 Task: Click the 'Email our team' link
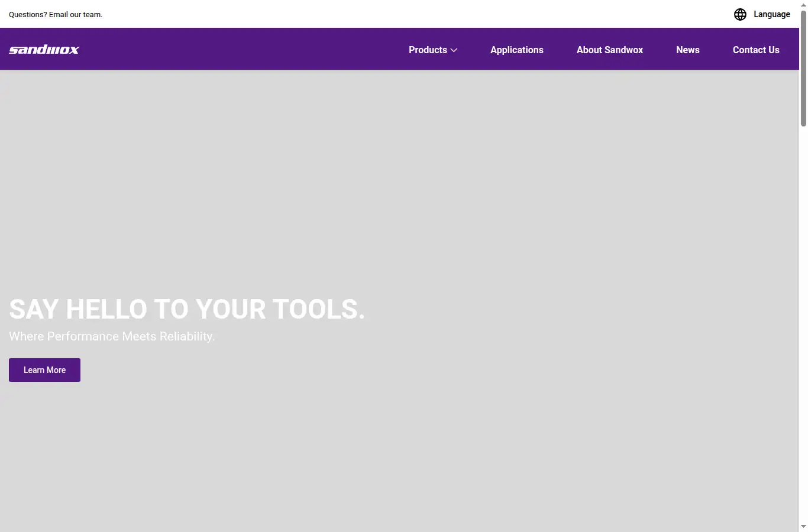pos(76,14)
